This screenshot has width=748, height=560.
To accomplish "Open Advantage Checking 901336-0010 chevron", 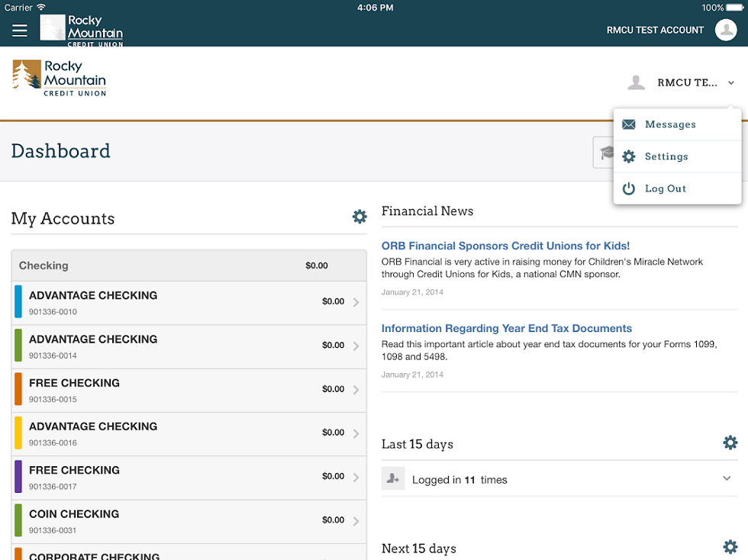I will (356, 302).
